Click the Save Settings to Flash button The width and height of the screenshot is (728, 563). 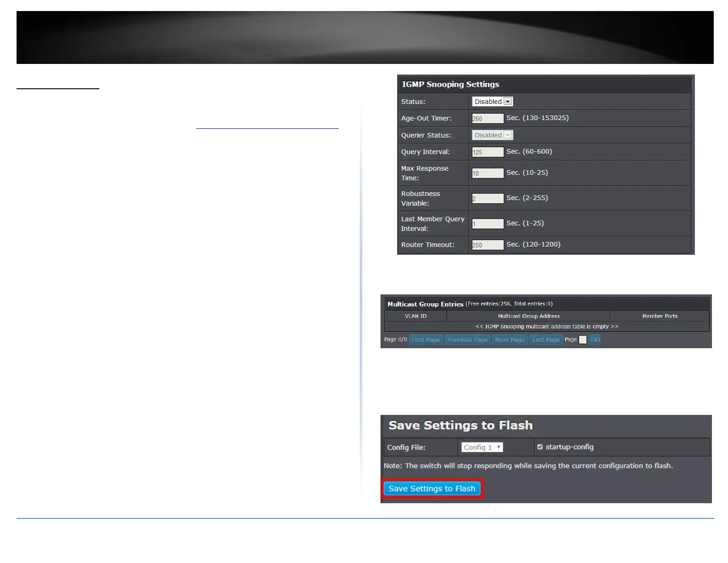432,488
